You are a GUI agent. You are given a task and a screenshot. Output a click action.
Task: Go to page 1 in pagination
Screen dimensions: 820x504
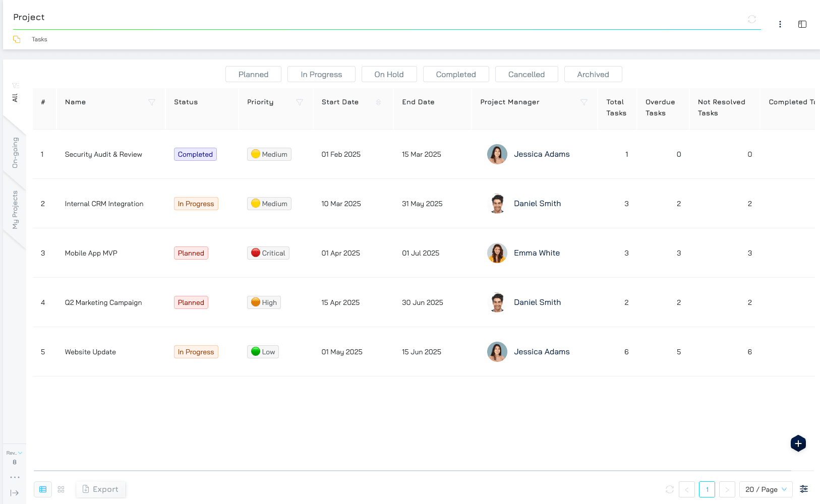pos(707,489)
